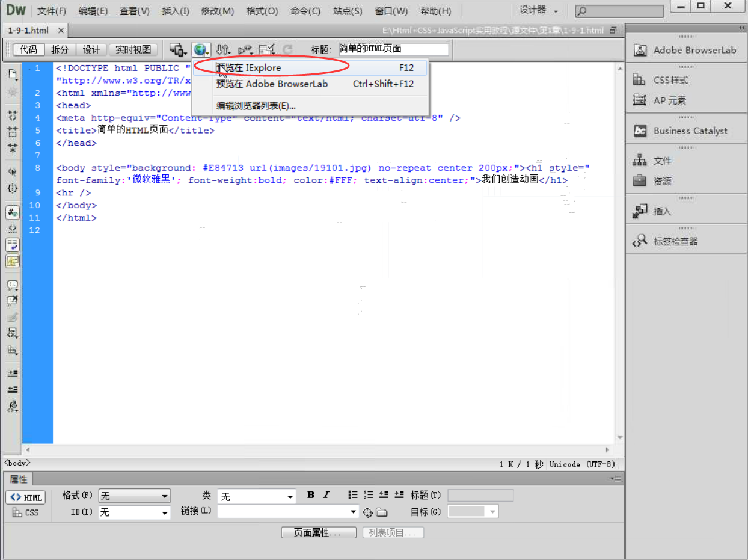Screen dimensions: 748x560
Task: Balance braces using the coding toolbar icon
Action: tap(13, 188)
